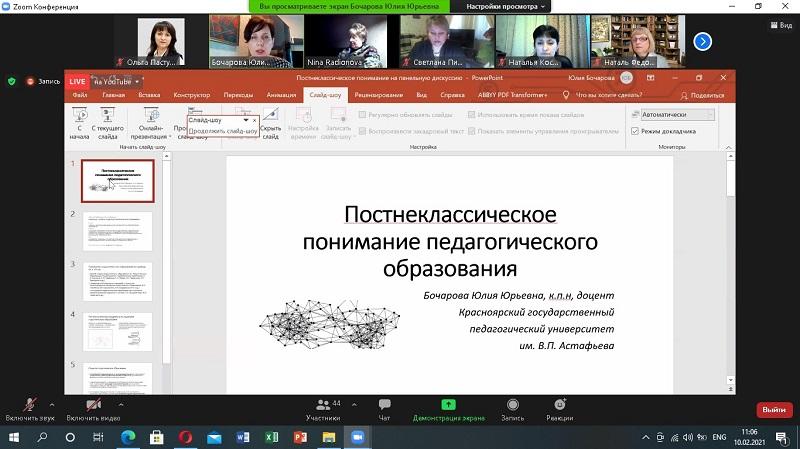Toggle Использовать время показа слайдов checkbox
The width and height of the screenshot is (800, 449).
[476, 115]
